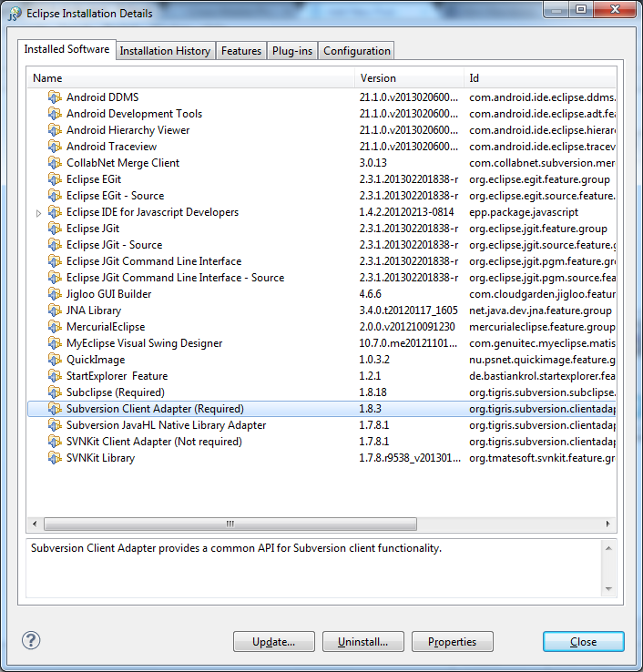Click the right arrow of the horizontal scrollbar
This screenshot has height=672, width=643.
pyautogui.click(x=609, y=524)
